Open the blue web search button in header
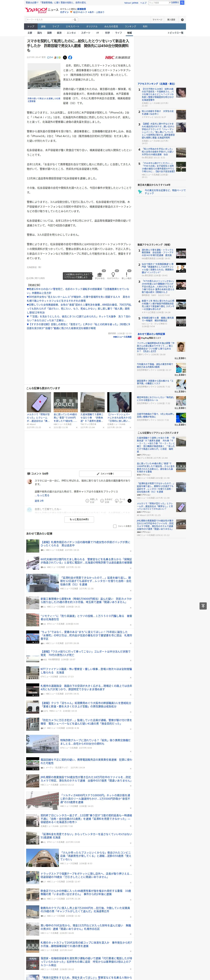The height and width of the screenshot is (980, 210). click(182, 3)
